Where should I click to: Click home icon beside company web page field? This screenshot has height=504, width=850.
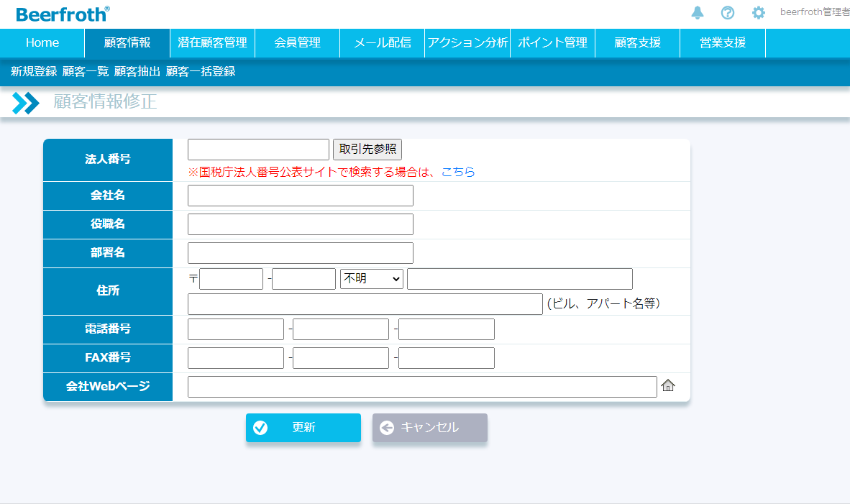click(x=668, y=386)
